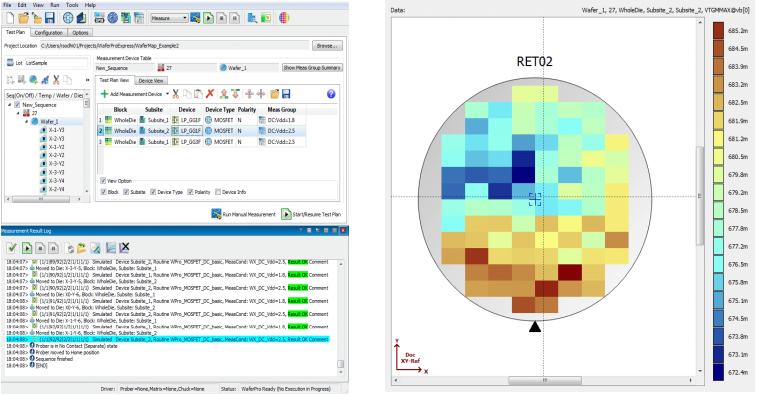Click the DC:Vdd=1.8 Meas Group cell
The height and width of the screenshot is (396, 758).
(x=281, y=120)
